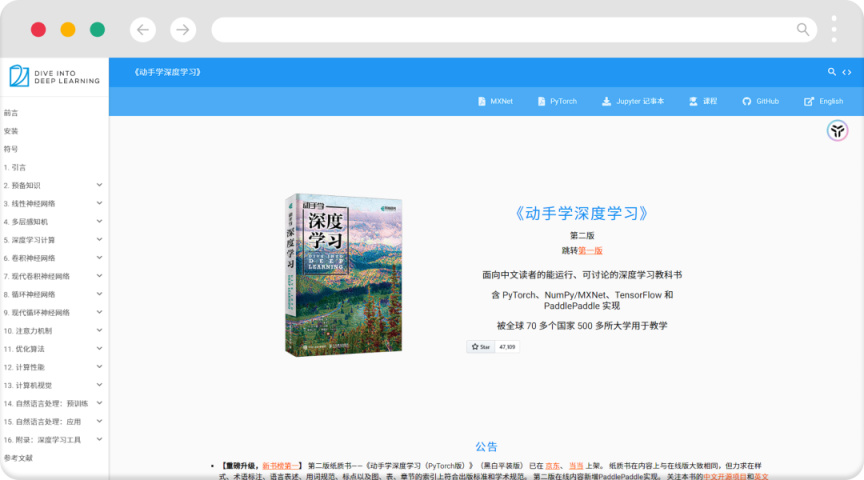Open the PyTorch menu label
This screenshot has width=864, height=480.
pos(563,101)
